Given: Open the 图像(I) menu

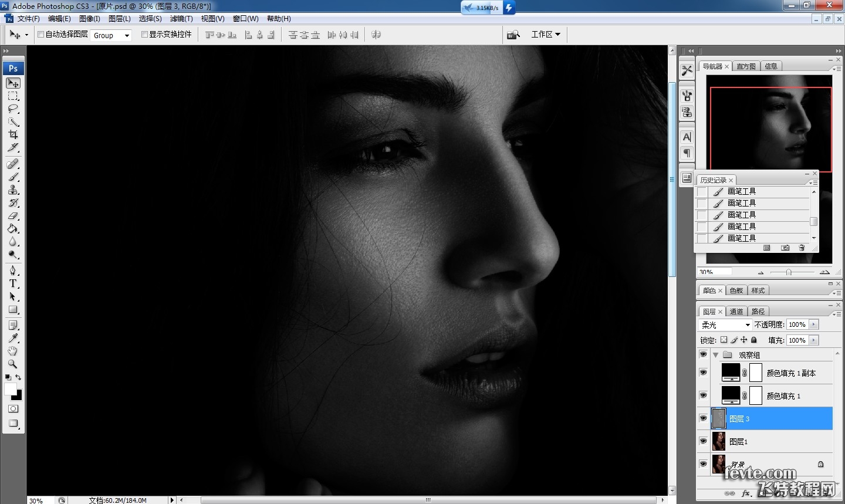Looking at the screenshot, I should (89, 19).
